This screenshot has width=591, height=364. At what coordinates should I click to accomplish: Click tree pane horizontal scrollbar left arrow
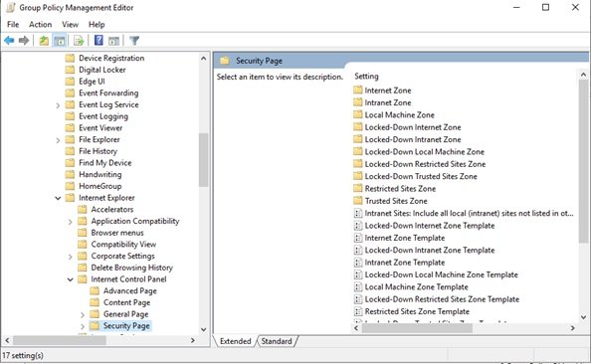click(x=7, y=340)
